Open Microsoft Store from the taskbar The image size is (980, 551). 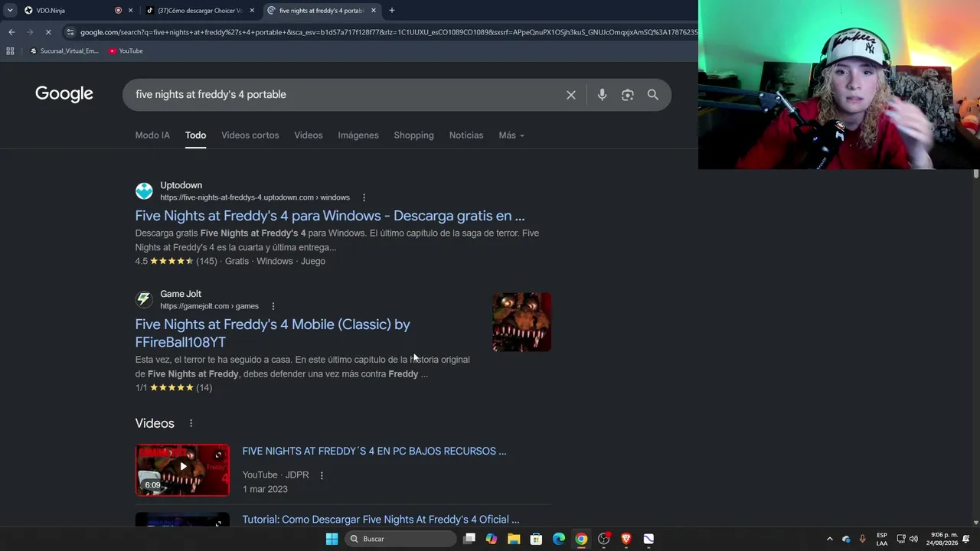click(537, 539)
